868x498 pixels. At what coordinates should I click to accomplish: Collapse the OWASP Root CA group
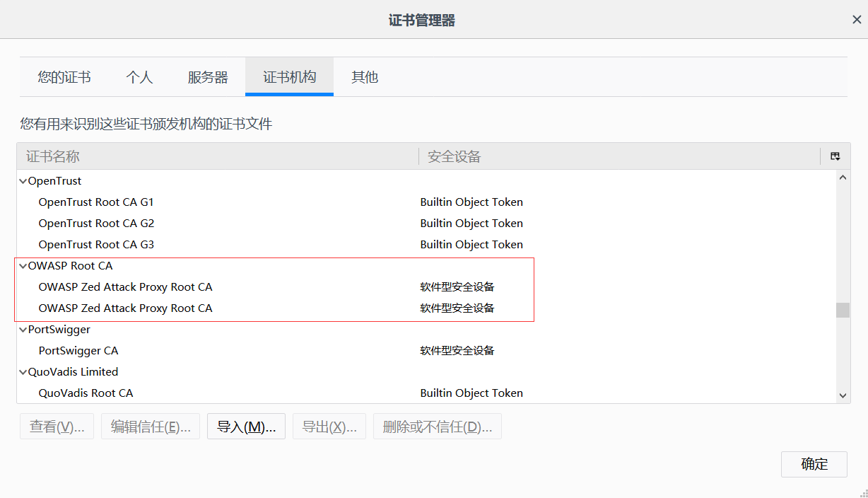click(23, 266)
